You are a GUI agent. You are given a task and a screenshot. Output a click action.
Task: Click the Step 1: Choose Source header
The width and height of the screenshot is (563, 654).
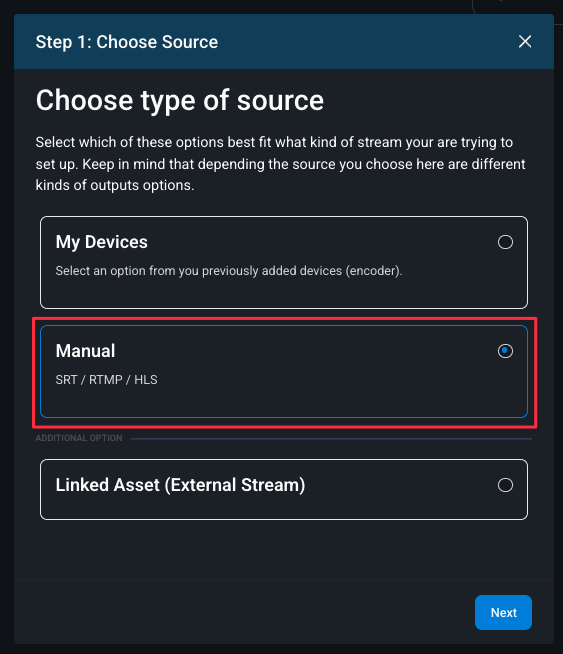pos(127,42)
